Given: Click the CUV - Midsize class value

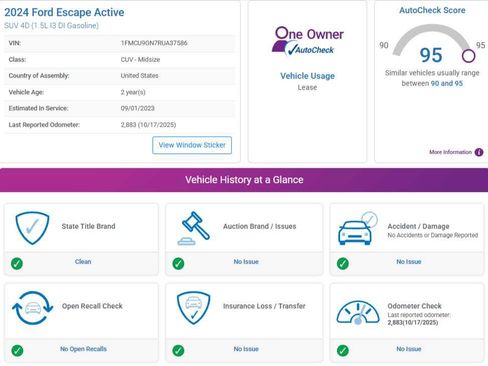Looking at the screenshot, I should click(140, 60).
